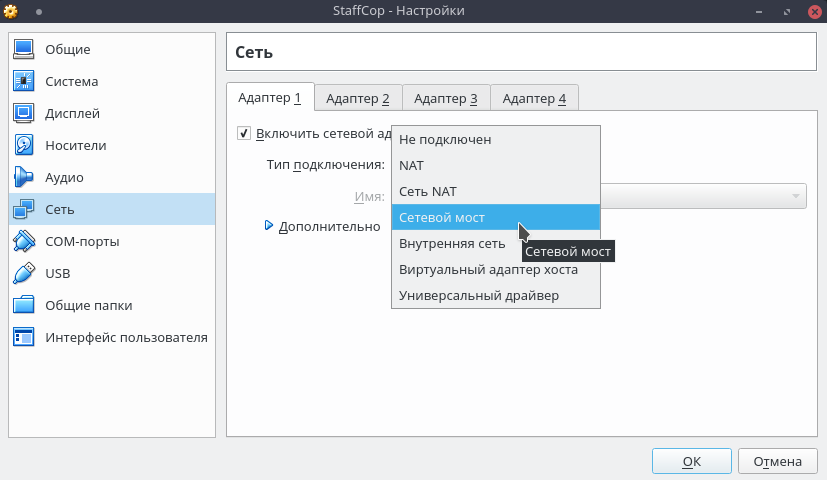Choose Сеть NAT from dropdown list
This screenshot has height=480, width=827.
point(496,191)
